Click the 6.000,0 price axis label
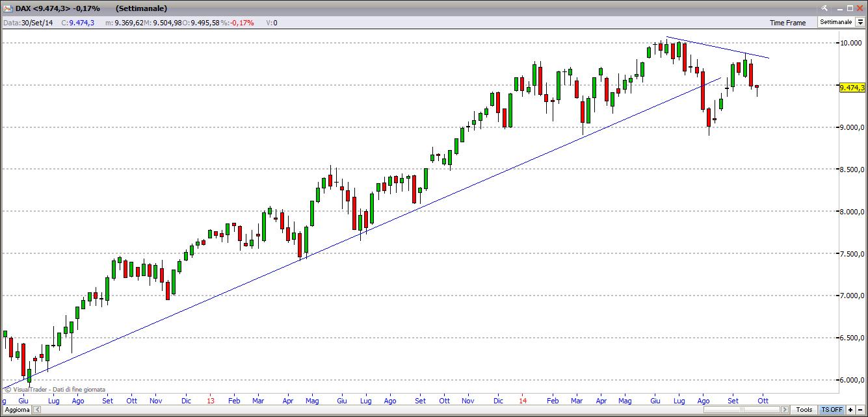 (852, 381)
